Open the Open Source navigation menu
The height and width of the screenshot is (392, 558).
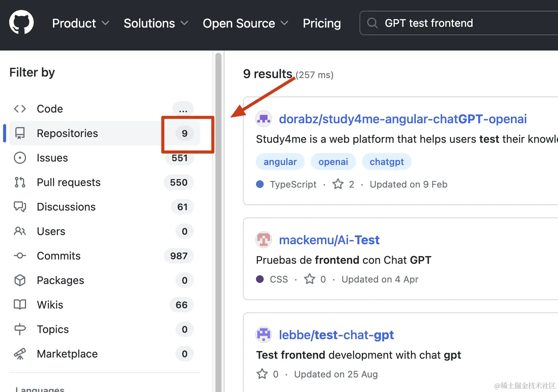(246, 23)
